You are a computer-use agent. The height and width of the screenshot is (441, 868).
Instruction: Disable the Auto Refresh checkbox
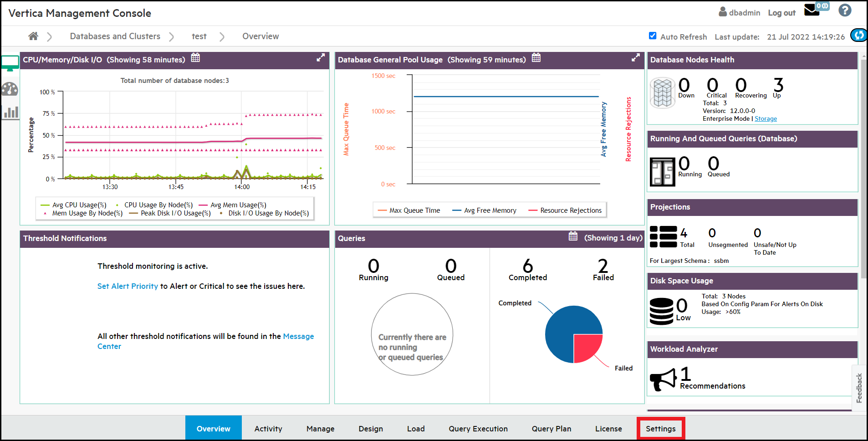click(x=653, y=36)
